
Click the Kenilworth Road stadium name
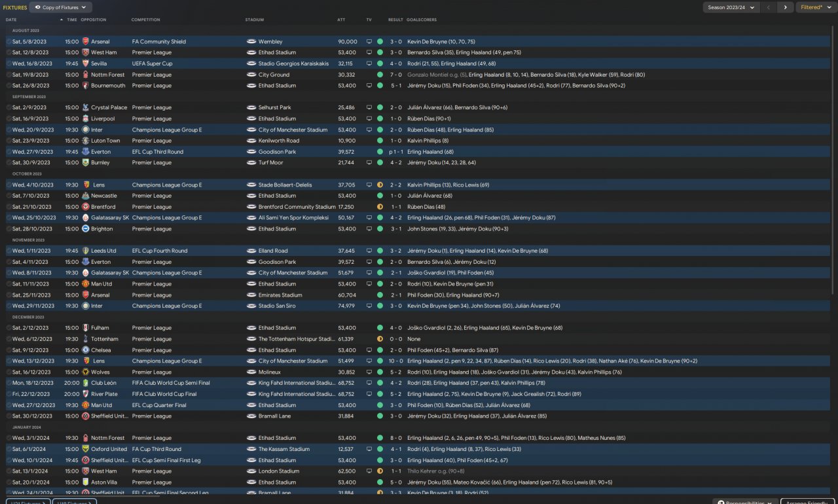point(279,141)
